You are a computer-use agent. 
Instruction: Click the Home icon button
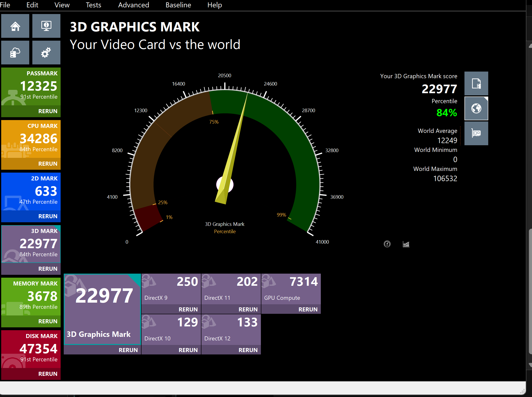pyautogui.click(x=15, y=26)
